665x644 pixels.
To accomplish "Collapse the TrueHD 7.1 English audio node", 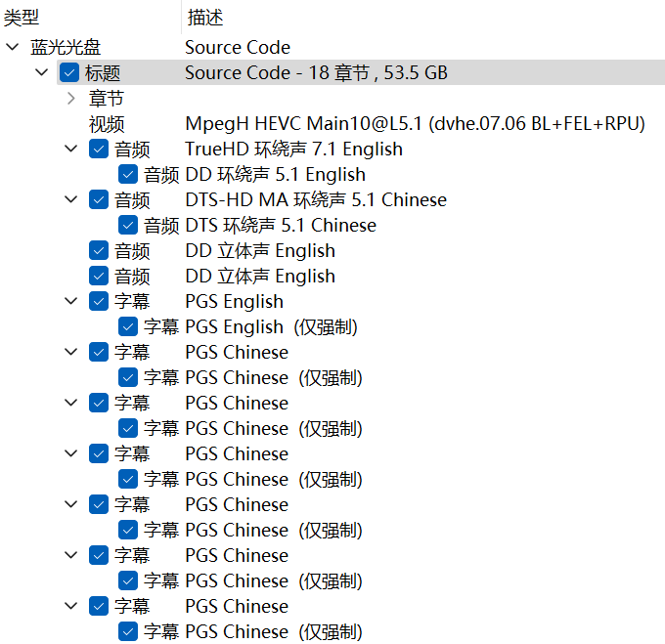I will point(70,149).
